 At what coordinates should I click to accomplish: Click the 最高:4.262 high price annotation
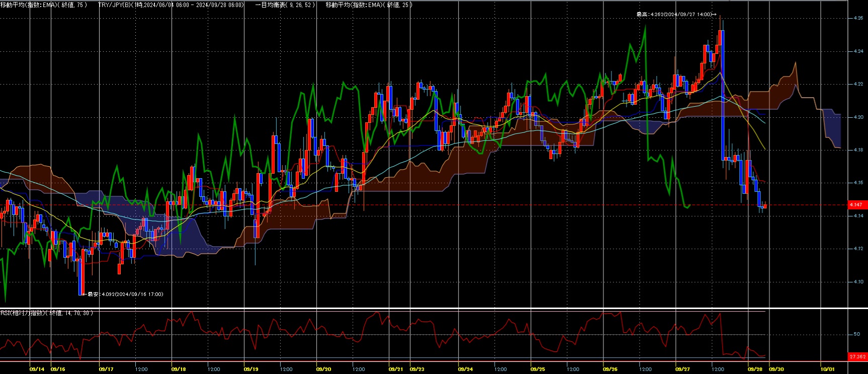click(676, 15)
